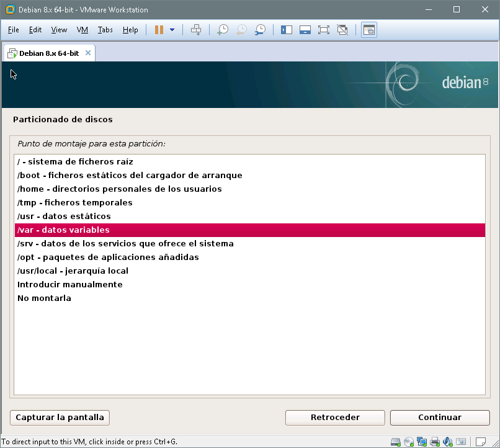
Task: Click the Retroceder button
Action: [x=335, y=418]
